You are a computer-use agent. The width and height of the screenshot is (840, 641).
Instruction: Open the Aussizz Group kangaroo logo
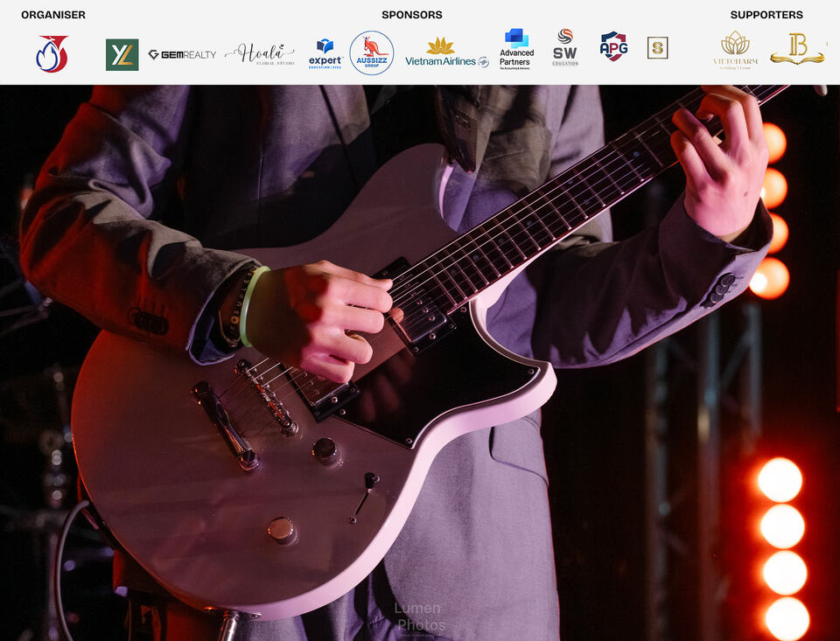[372, 52]
